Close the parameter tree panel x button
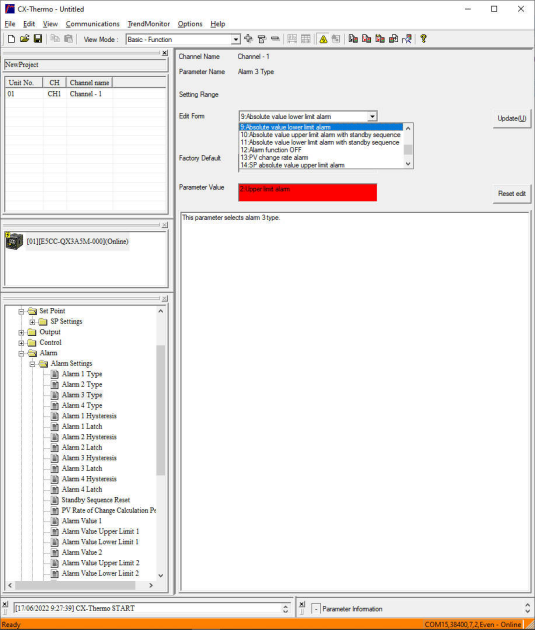The width and height of the screenshot is (535, 630). [165, 299]
